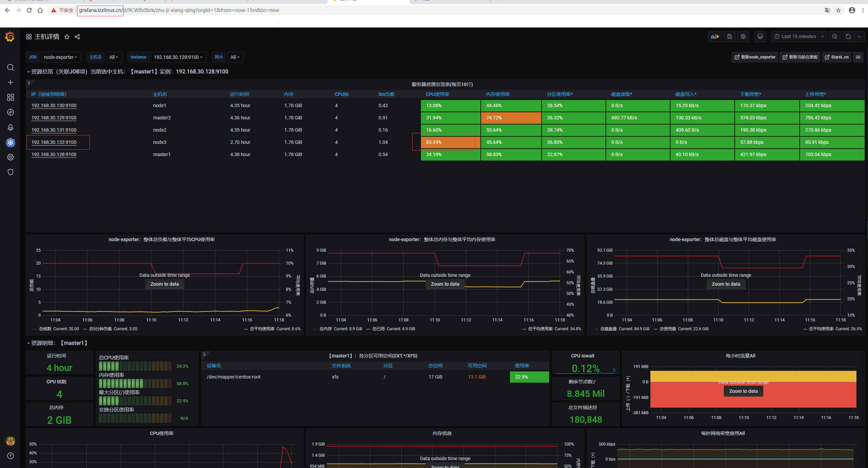Open the browser profile icon

(852, 10)
